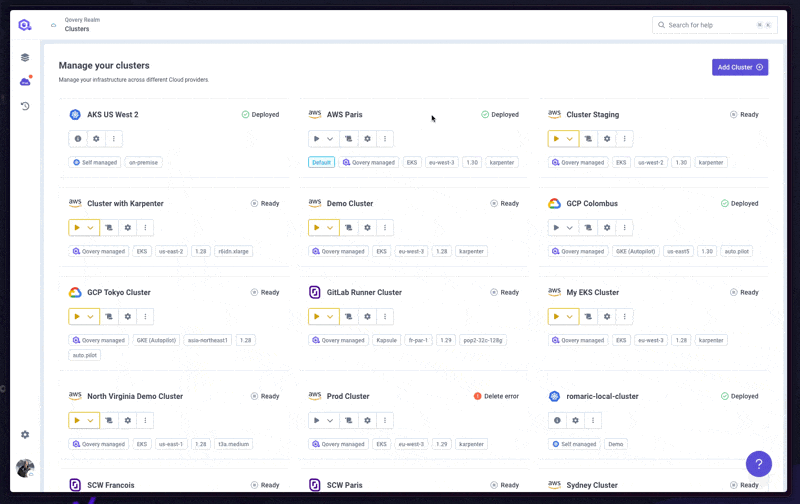
Task: Expand deploy chevron of Cluster with Karpenter
Action: click(90, 228)
